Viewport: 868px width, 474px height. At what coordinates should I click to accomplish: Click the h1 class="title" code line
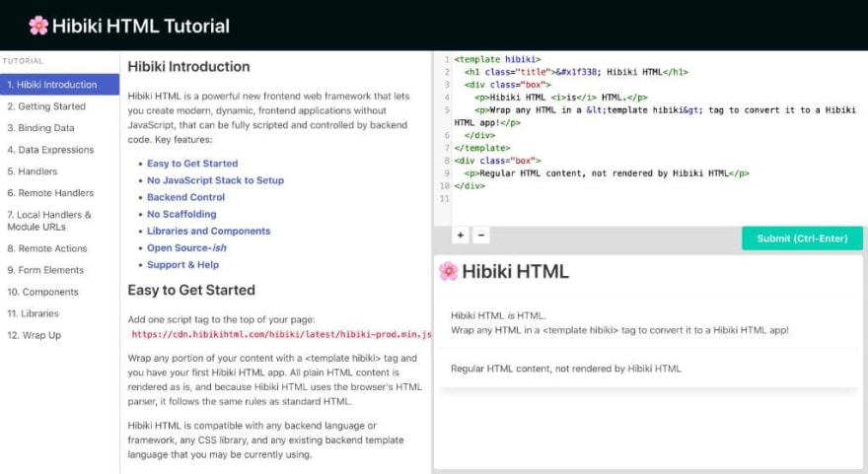click(x=576, y=72)
